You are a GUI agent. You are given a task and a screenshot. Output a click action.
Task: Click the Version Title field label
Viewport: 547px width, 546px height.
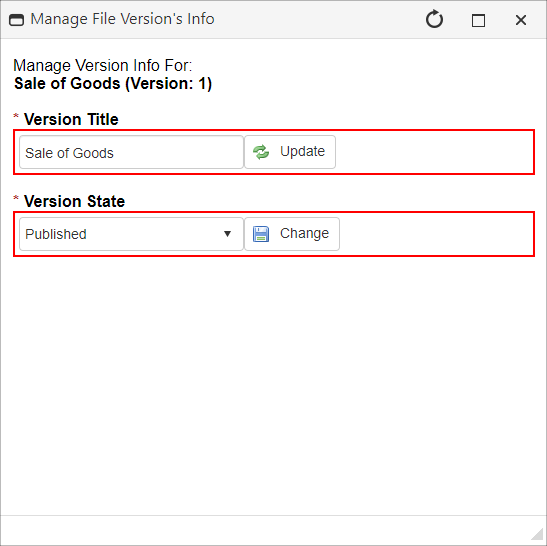71,119
